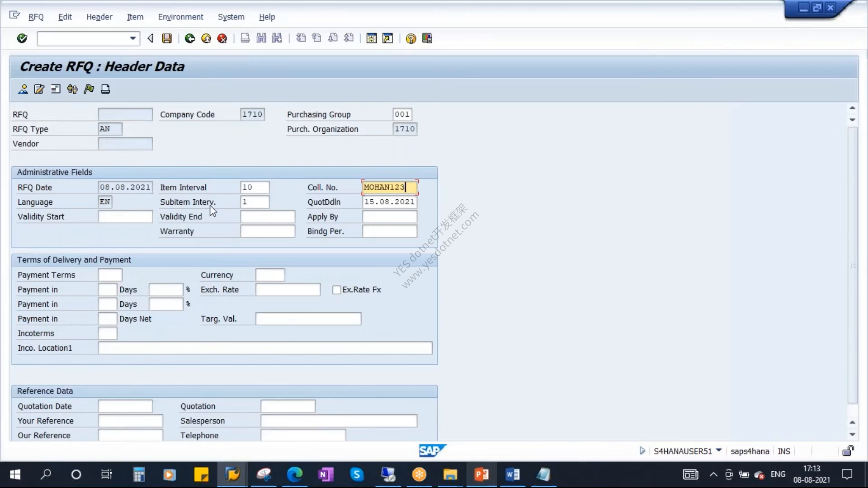
Task: Open the yellow Help question mark icon
Action: [410, 38]
